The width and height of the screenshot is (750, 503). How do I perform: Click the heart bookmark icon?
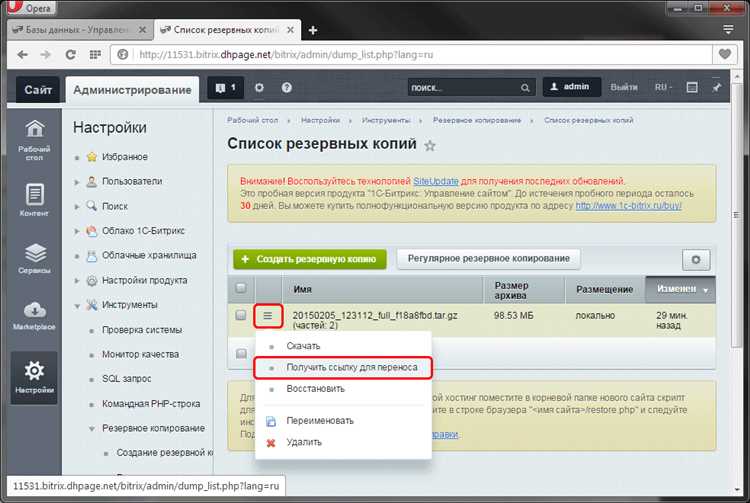coord(725,55)
